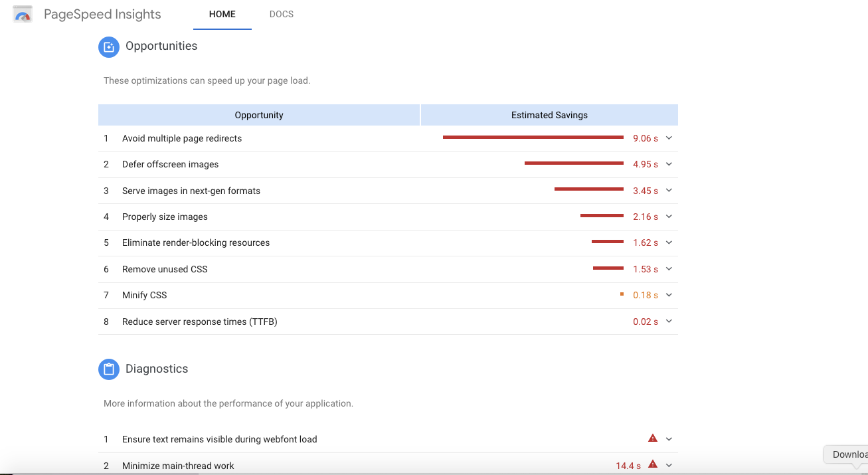The width and height of the screenshot is (868, 475).
Task: Click warning triangle for webfont load row
Action: tap(653, 438)
